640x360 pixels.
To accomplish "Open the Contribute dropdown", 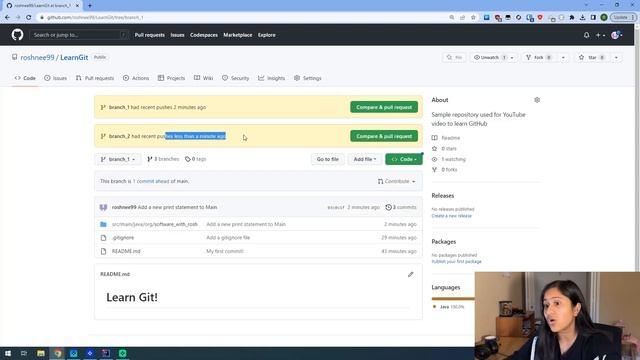I will (x=396, y=181).
